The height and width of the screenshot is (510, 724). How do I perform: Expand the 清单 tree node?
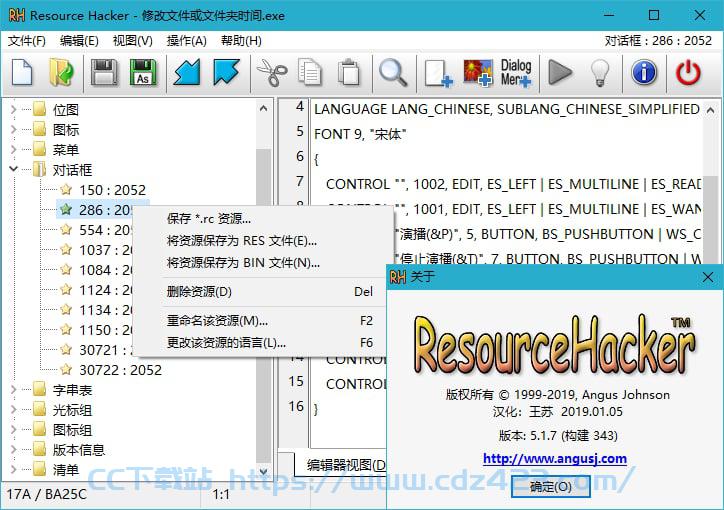coord(13,470)
